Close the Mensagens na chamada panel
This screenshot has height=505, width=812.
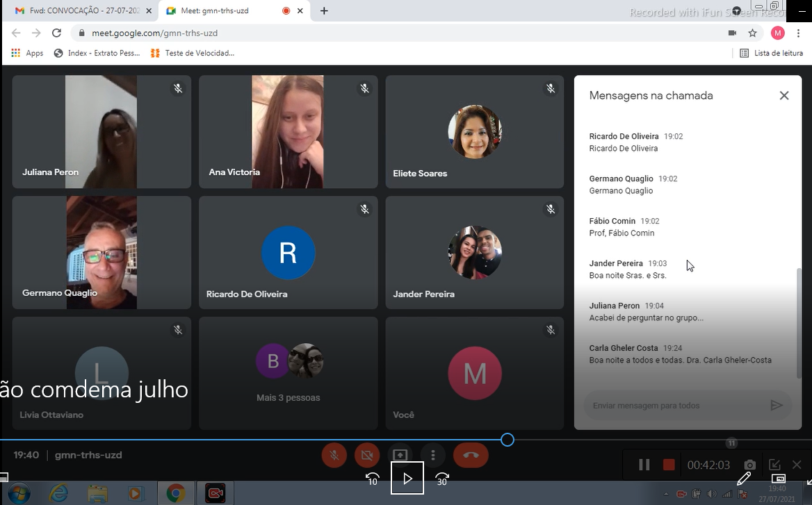784,96
